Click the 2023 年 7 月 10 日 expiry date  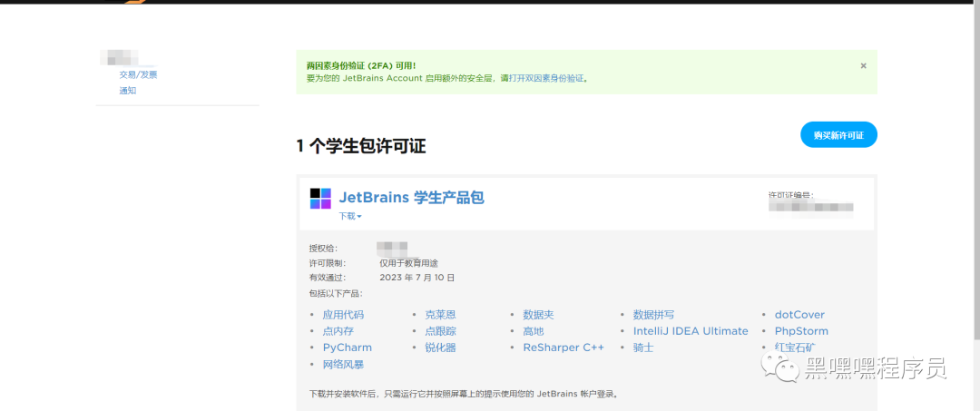tap(416, 278)
